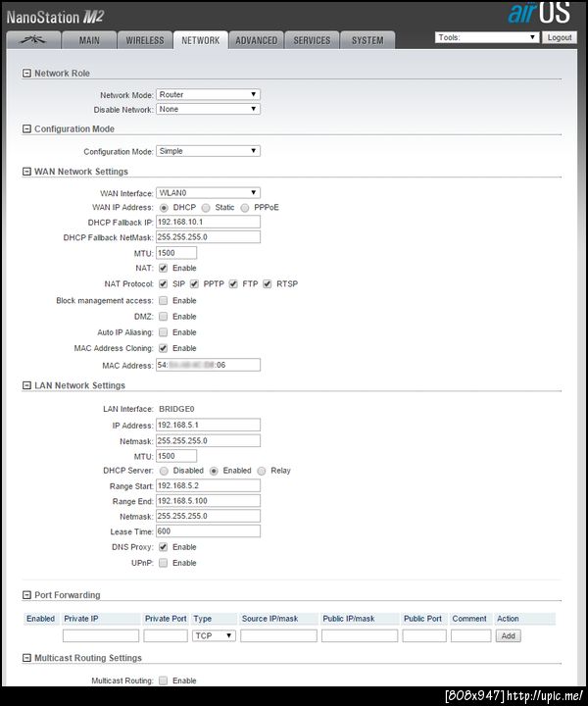Enable the DMZ checkbox

click(x=164, y=316)
